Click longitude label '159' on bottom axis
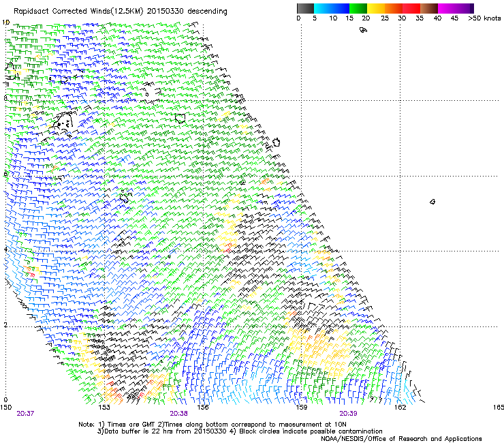 [x=302, y=408]
